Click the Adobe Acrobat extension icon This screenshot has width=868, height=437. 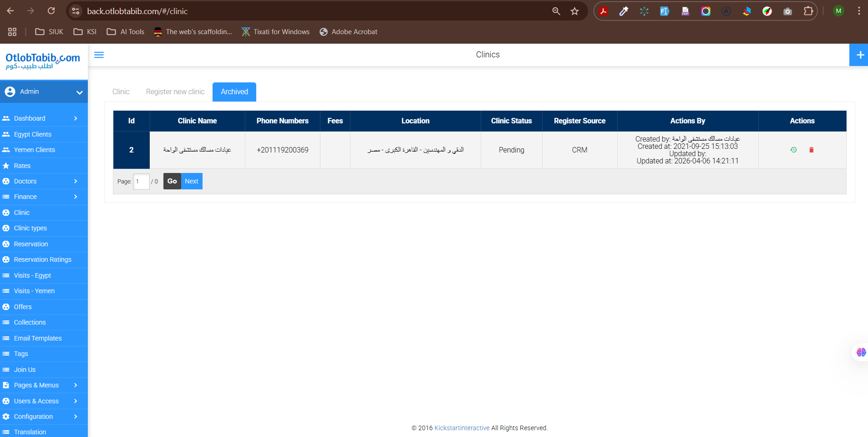point(604,11)
